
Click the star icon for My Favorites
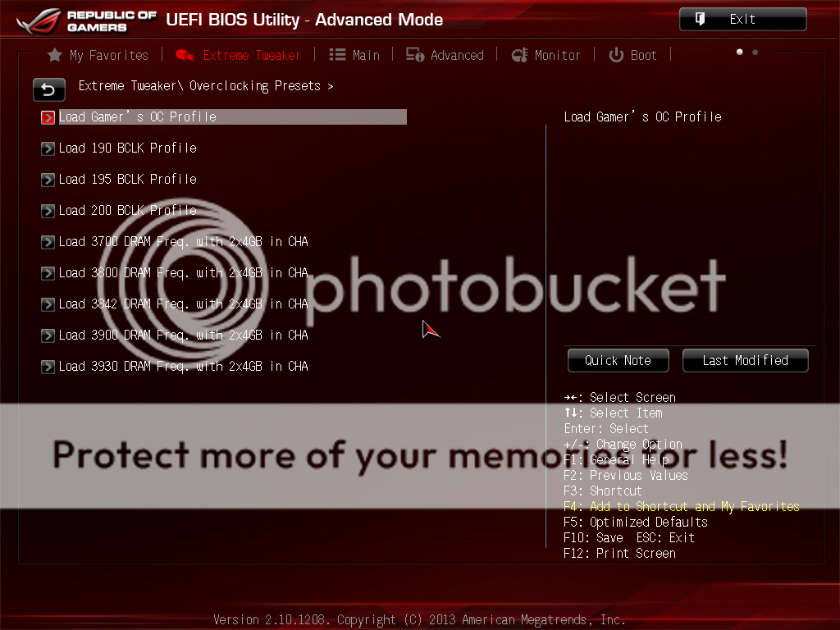tap(55, 55)
